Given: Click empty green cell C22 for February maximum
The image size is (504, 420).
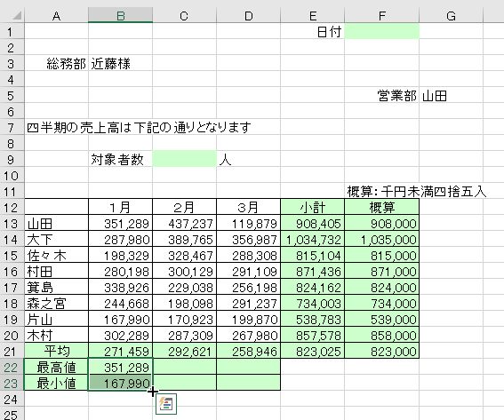Looking at the screenshot, I should click(185, 367).
